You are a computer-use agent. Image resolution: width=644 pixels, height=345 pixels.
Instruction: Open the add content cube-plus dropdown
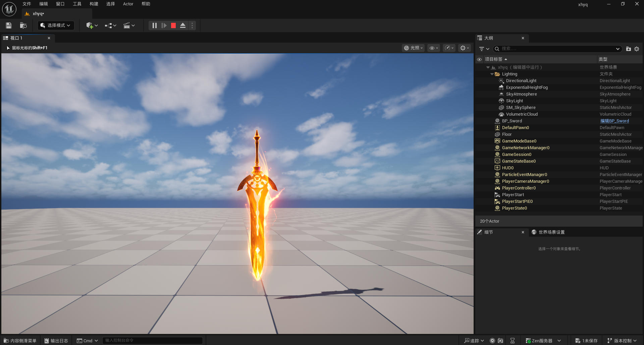click(x=92, y=25)
